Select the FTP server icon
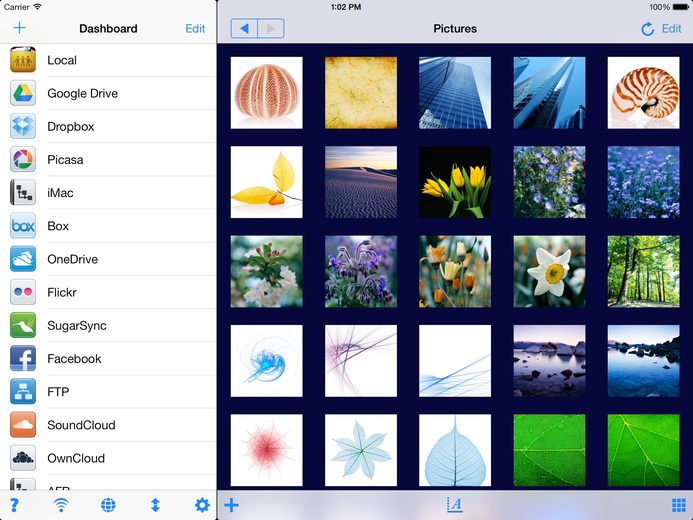693x520 pixels. [x=23, y=391]
